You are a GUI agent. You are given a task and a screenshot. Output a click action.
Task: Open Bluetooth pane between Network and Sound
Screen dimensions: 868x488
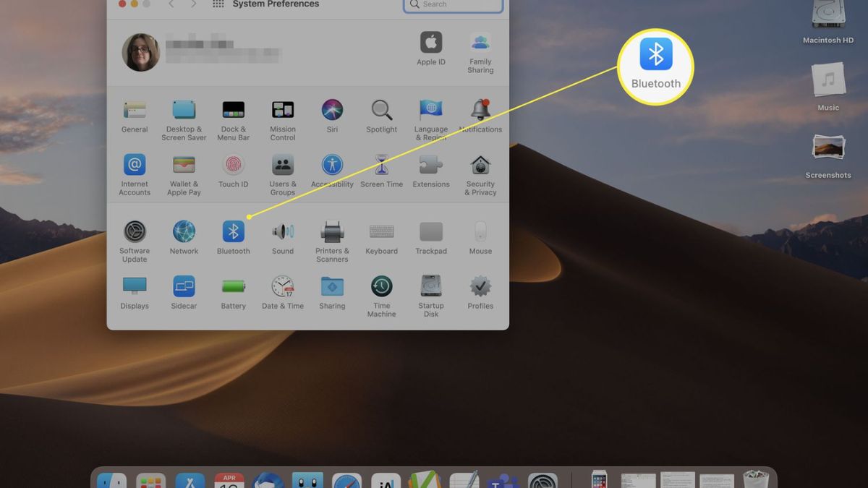tap(233, 231)
